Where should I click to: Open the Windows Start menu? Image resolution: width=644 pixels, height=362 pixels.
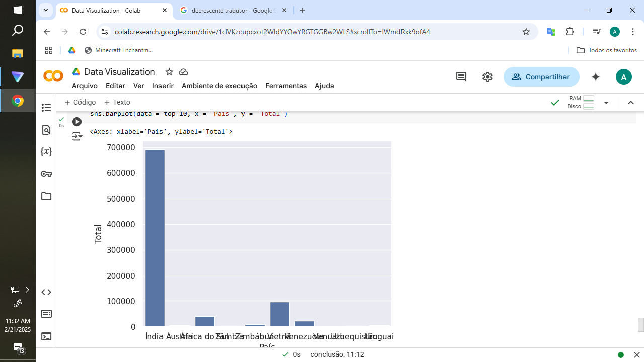click(x=18, y=10)
